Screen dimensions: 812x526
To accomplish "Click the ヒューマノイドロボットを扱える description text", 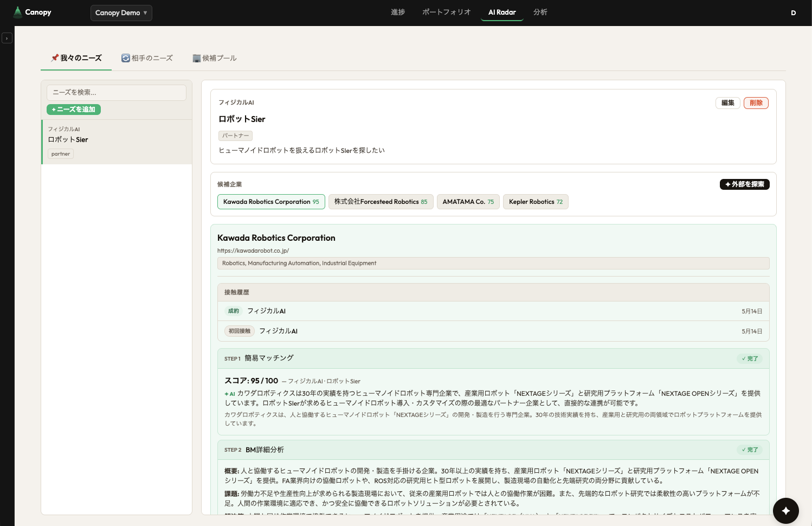I will pos(302,150).
